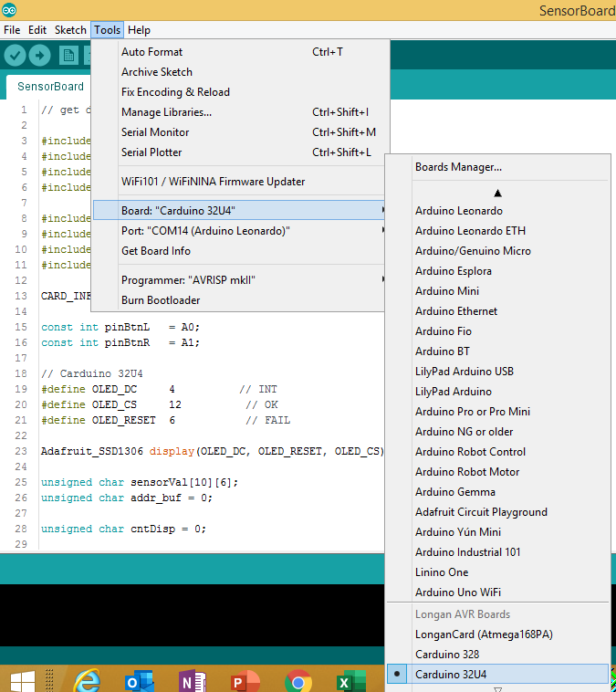
Task: Select the plain LilyPad Arduino board
Action: click(x=497, y=392)
